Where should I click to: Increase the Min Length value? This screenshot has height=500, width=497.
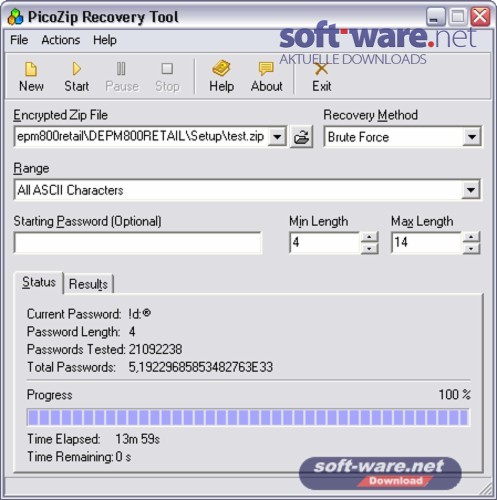point(369,237)
